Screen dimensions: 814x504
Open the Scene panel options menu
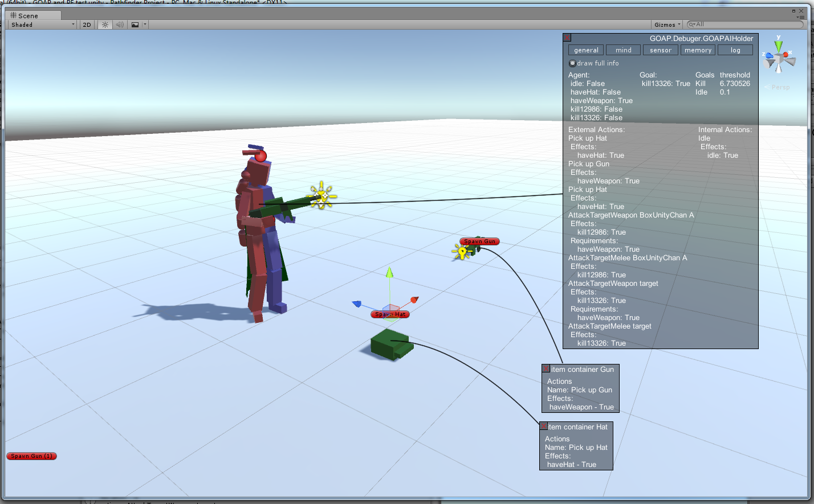tap(800, 17)
